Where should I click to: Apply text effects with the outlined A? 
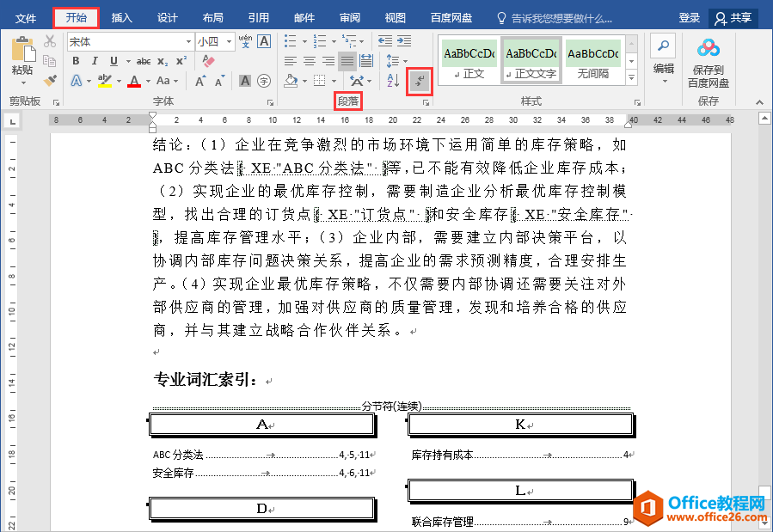(77, 80)
